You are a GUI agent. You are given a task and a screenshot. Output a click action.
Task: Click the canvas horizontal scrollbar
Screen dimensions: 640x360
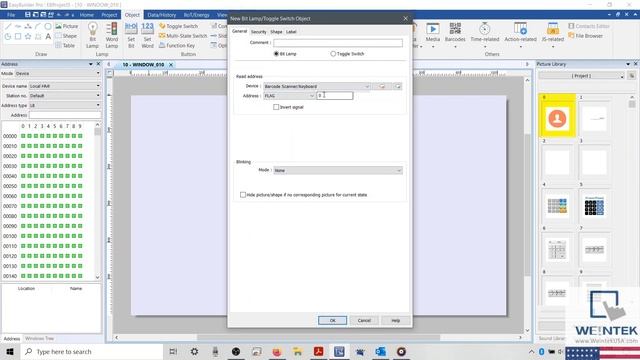click(318, 338)
